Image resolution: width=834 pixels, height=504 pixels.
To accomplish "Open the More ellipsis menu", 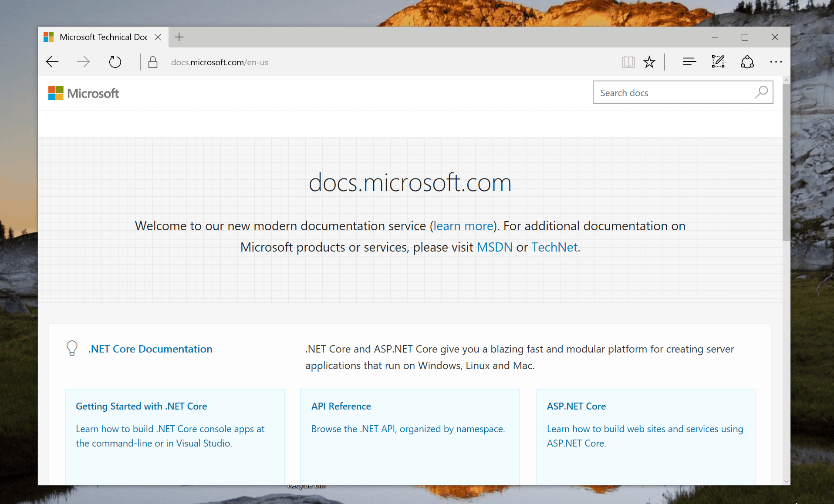I will [x=776, y=62].
